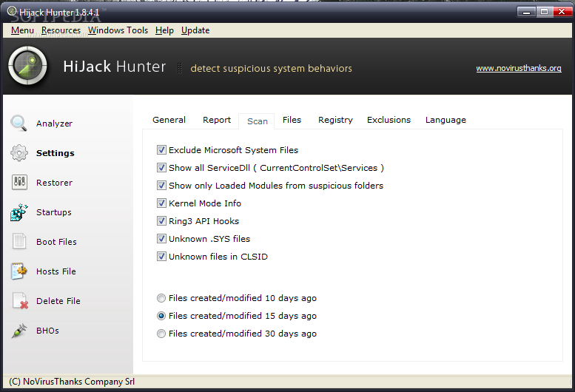The image size is (575, 392).
Task: Visit www.novirusthanks.org link
Action: click(519, 68)
